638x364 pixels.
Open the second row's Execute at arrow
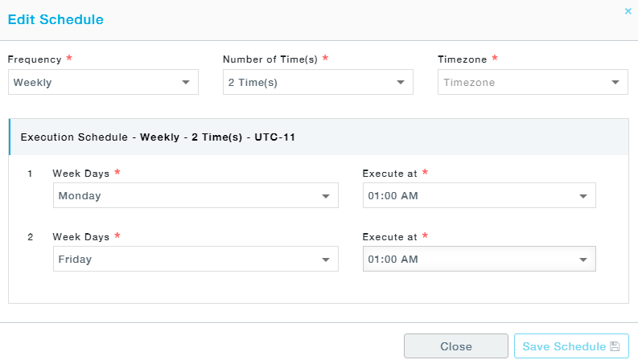pos(583,260)
